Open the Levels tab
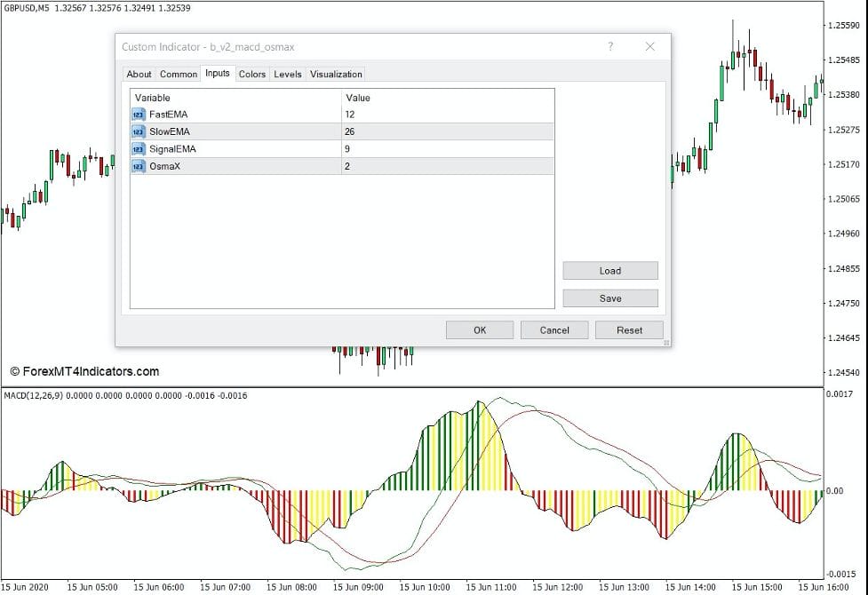The width and height of the screenshot is (868, 595). click(x=287, y=74)
